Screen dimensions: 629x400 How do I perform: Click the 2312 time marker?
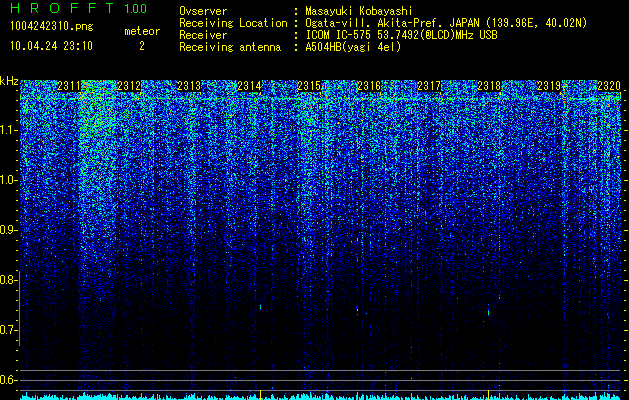tap(129, 86)
